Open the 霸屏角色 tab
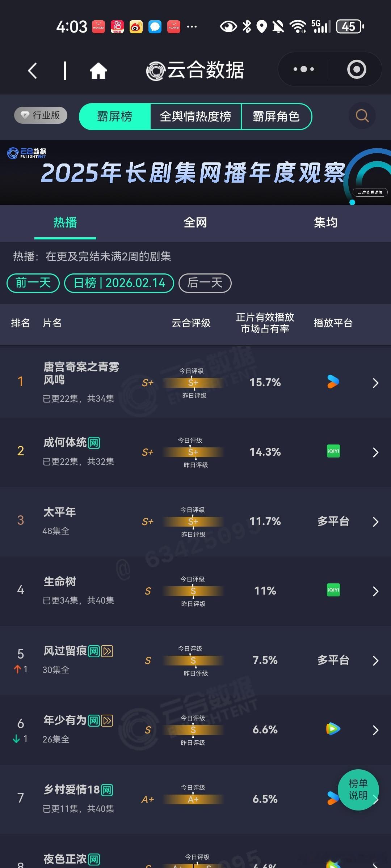The height and width of the screenshot is (868, 391). coord(276,116)
